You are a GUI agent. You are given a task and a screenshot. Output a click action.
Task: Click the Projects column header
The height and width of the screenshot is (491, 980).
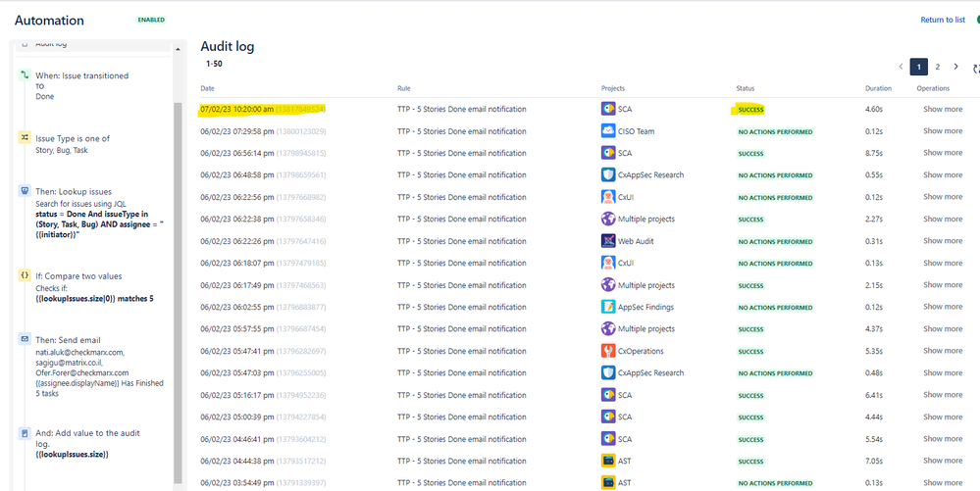[612, 88]
